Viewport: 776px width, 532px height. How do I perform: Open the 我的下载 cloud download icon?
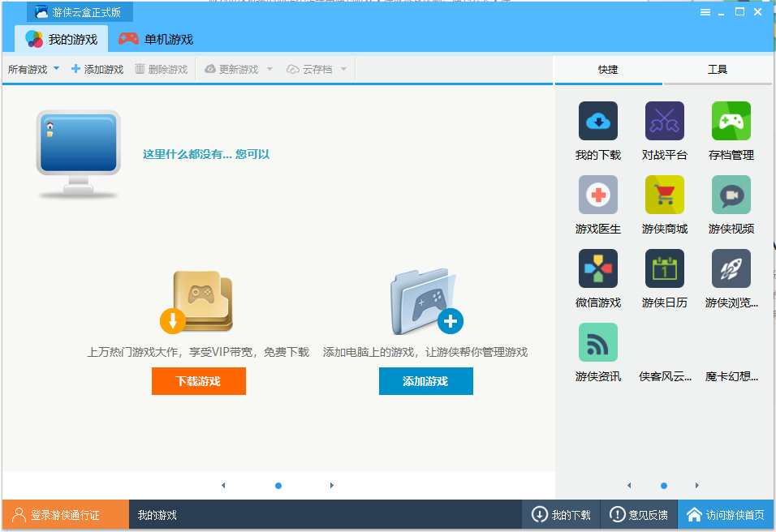[598, 121]
